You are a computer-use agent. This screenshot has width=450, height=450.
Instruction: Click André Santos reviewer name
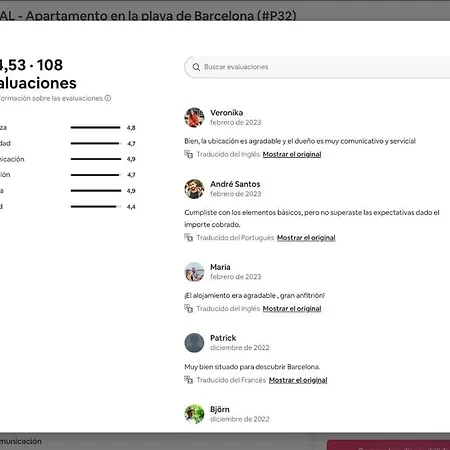pos(235,184)
